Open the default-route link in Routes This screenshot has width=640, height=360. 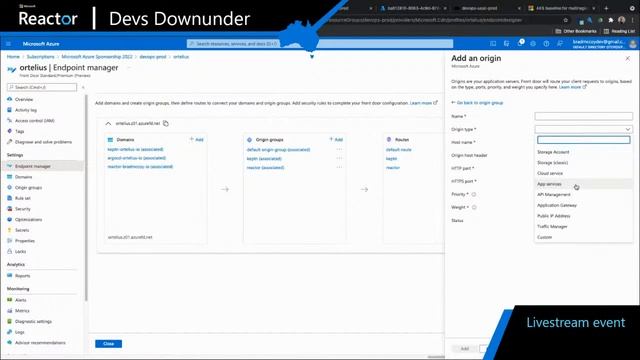pyautogui.click(x=398, y=150)
